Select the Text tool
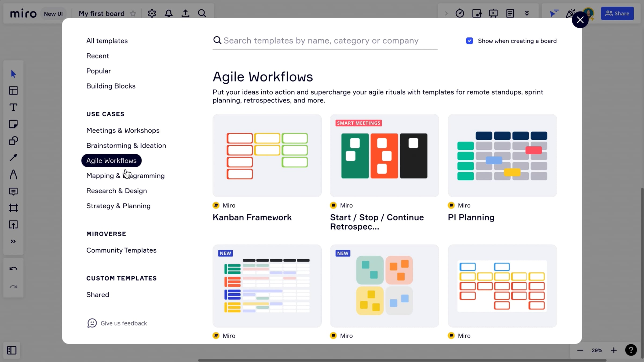 pyautogui.click(x=13, y=107)
